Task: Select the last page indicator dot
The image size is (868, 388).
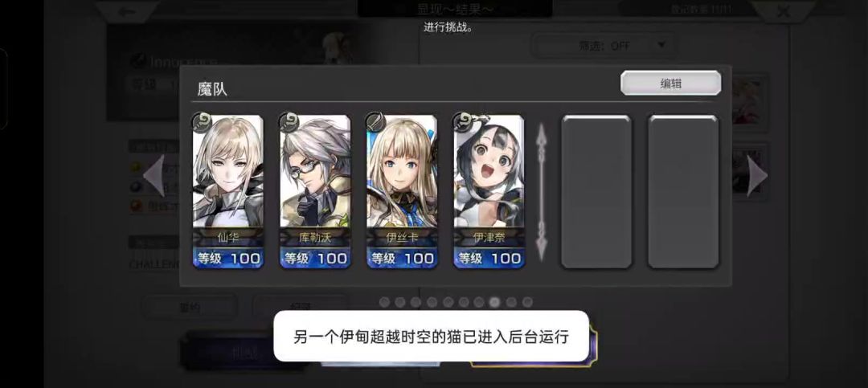Action: tap(527, 302)
